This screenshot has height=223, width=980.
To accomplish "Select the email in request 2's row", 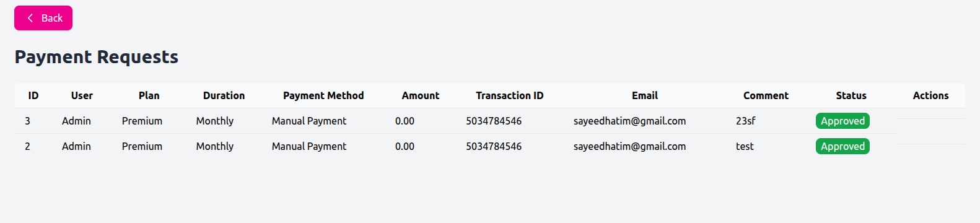I will tap(629, 146).
